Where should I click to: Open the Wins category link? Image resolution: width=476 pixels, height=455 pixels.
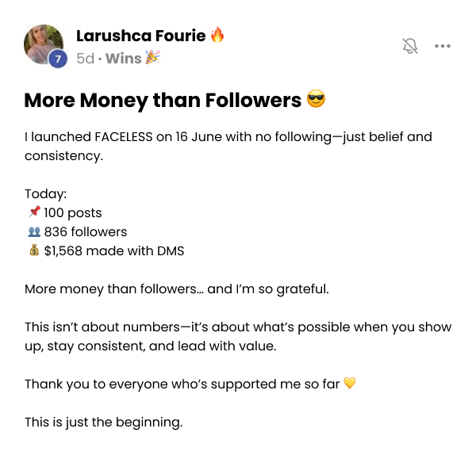click(123, 58)
